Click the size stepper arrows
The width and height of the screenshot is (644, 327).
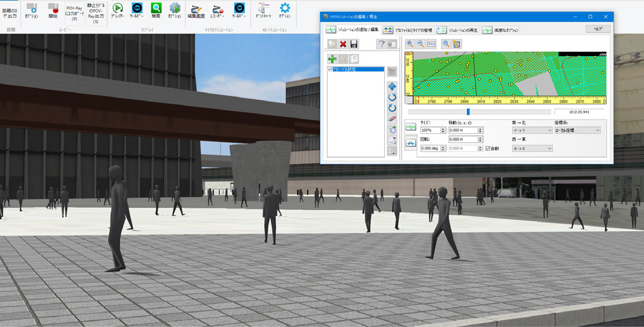coord(443,130)
